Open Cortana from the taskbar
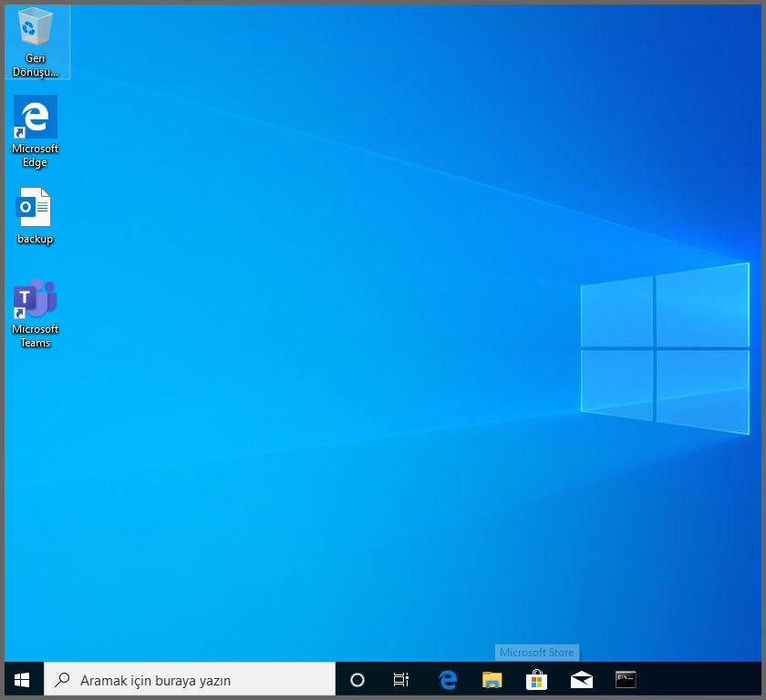 click(357, 679)
